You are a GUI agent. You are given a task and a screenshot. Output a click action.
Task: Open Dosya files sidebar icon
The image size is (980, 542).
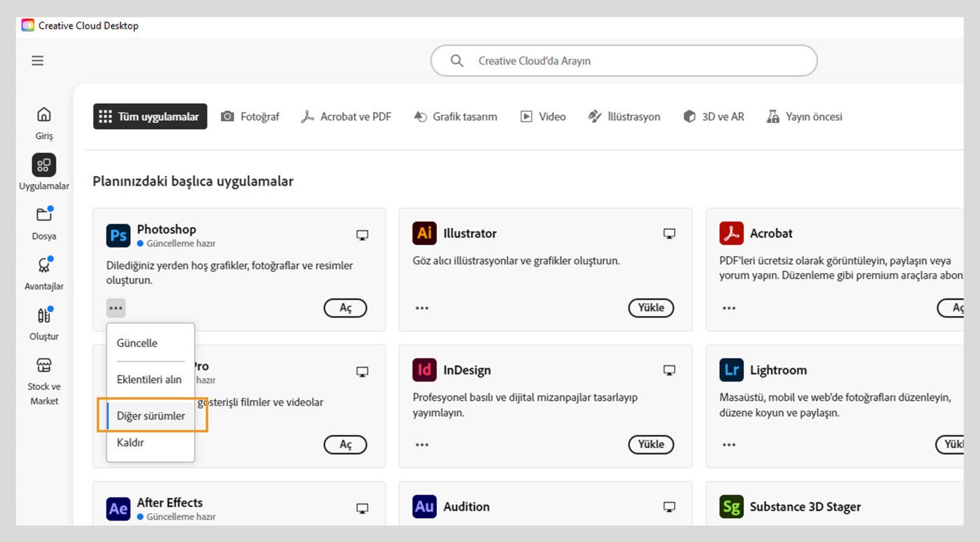coord(44,215)
